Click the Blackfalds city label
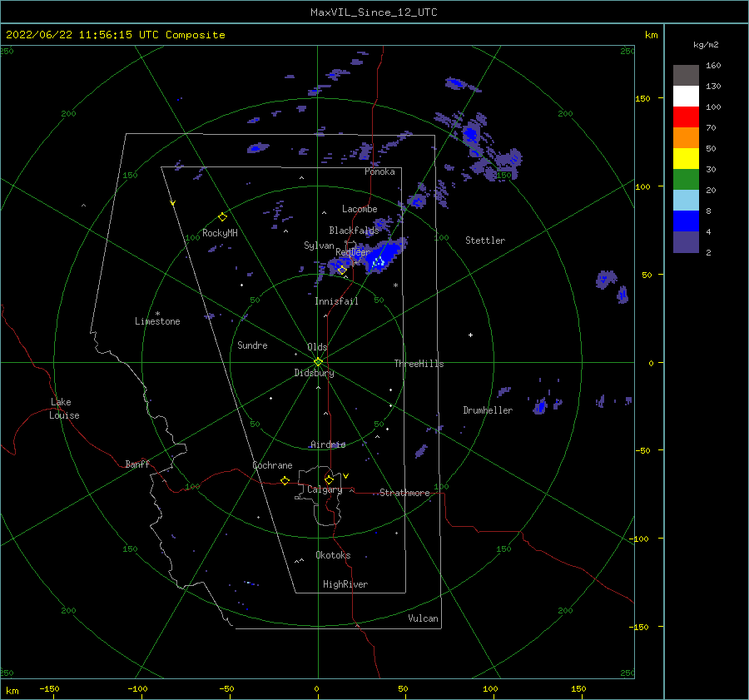The width and height of the screenshot is (749, 700). point(354,231)
